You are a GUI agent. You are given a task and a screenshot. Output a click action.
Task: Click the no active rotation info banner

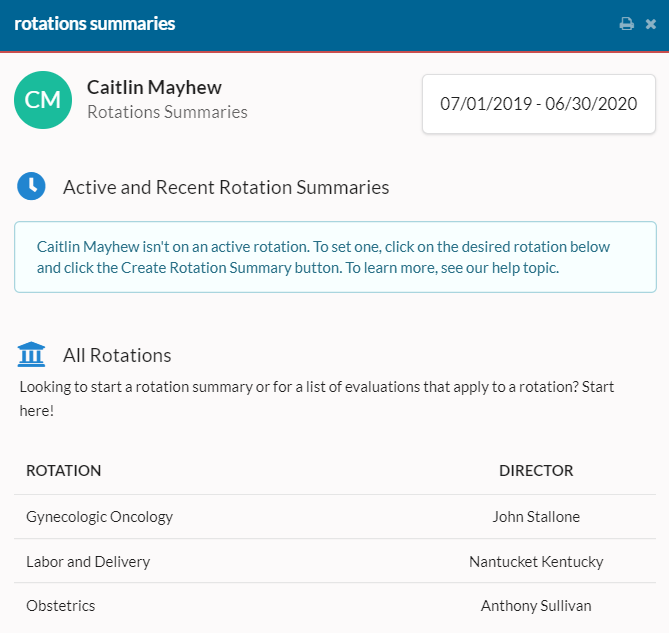pos(335,257)
